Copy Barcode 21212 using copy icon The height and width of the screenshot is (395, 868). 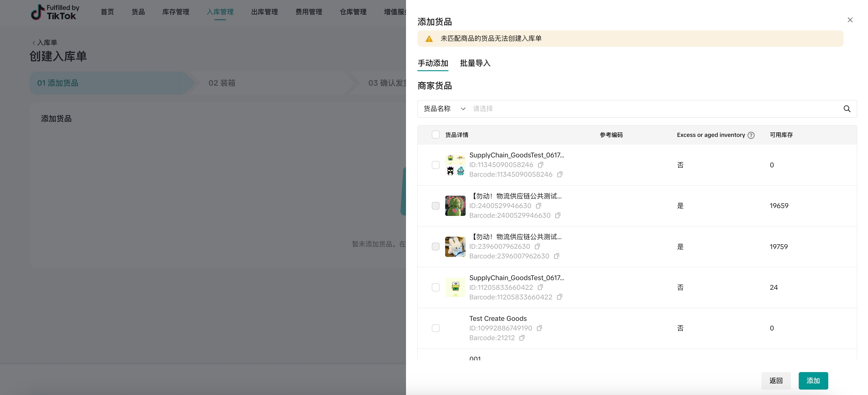click(x=522, y=338)
